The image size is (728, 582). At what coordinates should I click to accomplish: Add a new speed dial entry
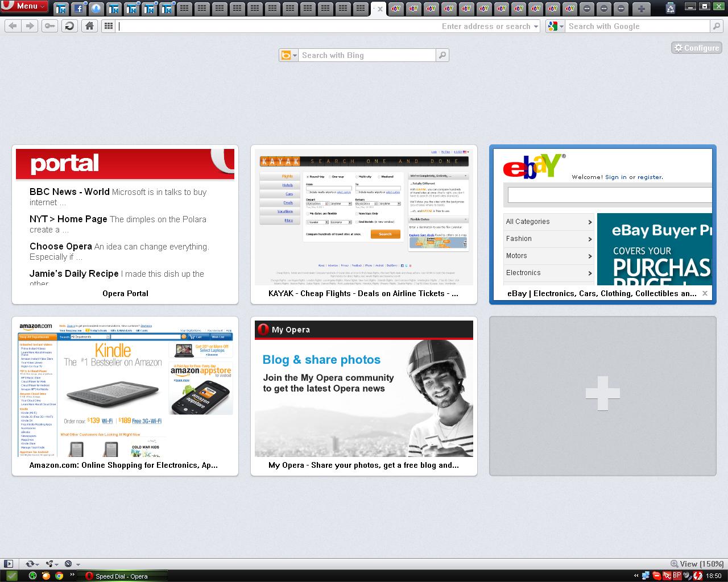click(602, 396)
